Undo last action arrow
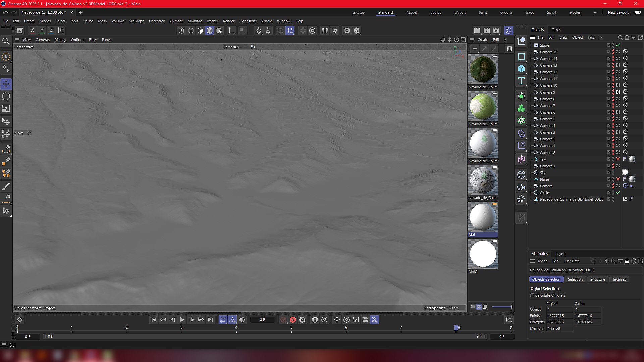This screenshot has height=362, width=644. pos(5,12)
